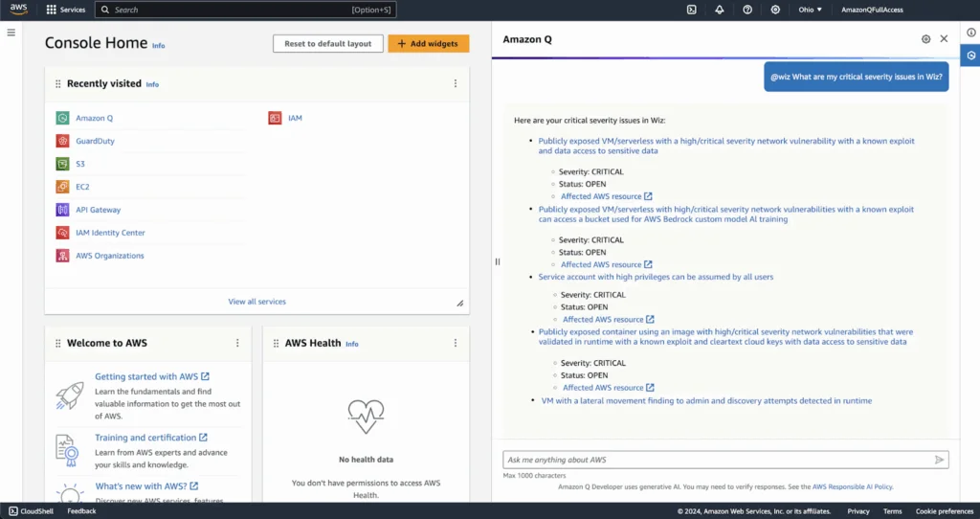Open CloudShell icon in top bar
This screenshot has width=980, height=519.
(691, 10)
